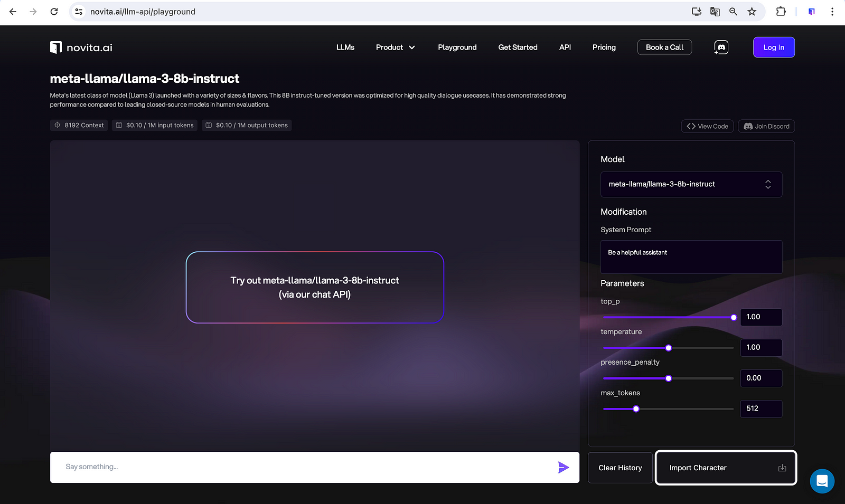Adjust the top_p slider handle
Image resolution: width=845 pixels, height=504 pixels.
click(x=734, y=317)
